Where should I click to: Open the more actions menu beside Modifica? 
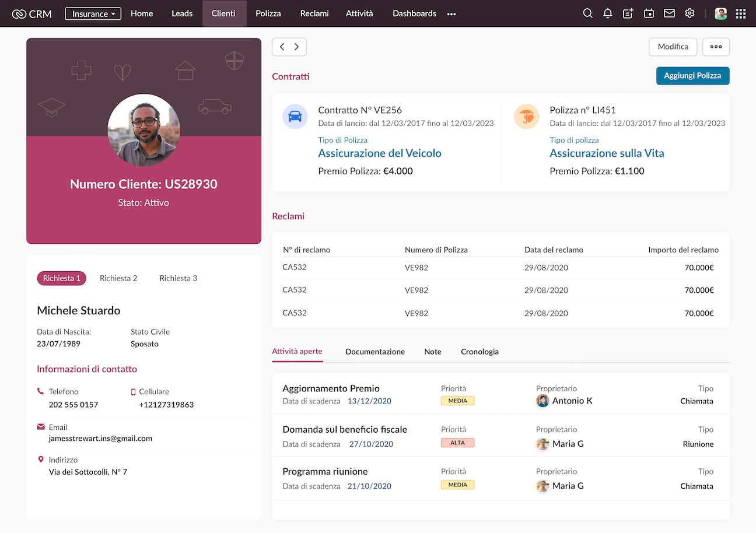pyautogui.click(x=716, y=47)
